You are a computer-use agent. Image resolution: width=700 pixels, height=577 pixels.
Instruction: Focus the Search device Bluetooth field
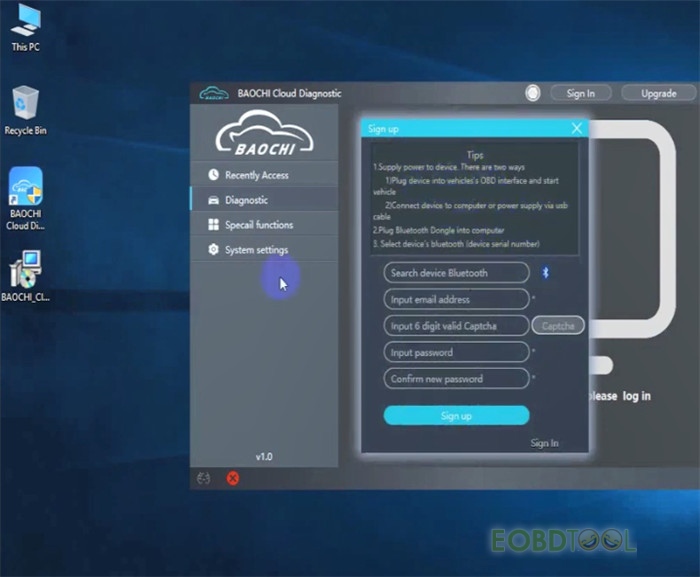click(456, 273)
